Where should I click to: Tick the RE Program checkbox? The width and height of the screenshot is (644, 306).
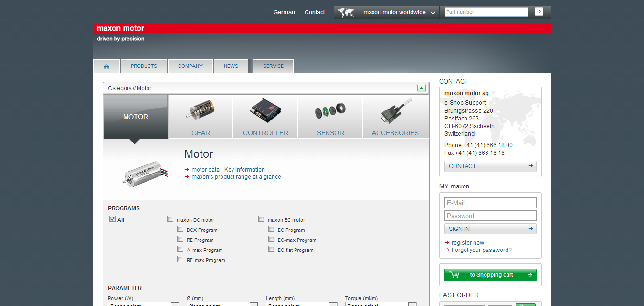pyautogui.click(x=180, y=239)
